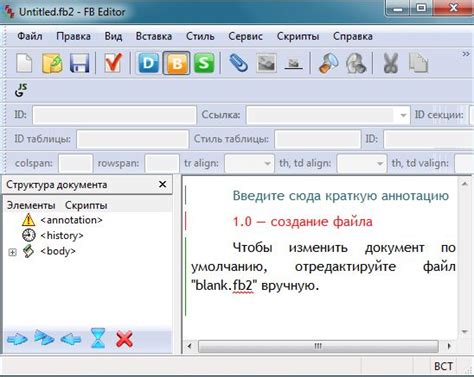The image size is (474, 377).
Task: Show more toolbar buttons via the double chevron
Action: pyautogui.click(x=466, y=54)
